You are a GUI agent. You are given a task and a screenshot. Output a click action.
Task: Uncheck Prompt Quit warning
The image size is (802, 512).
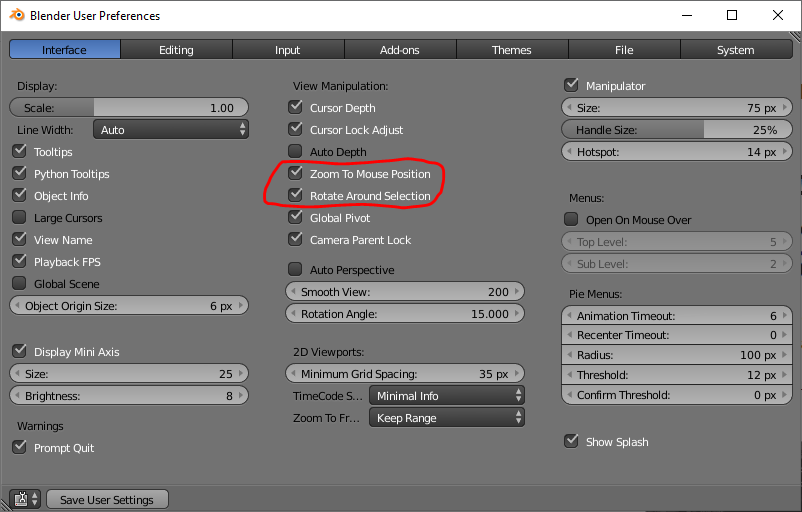(19, 448)
